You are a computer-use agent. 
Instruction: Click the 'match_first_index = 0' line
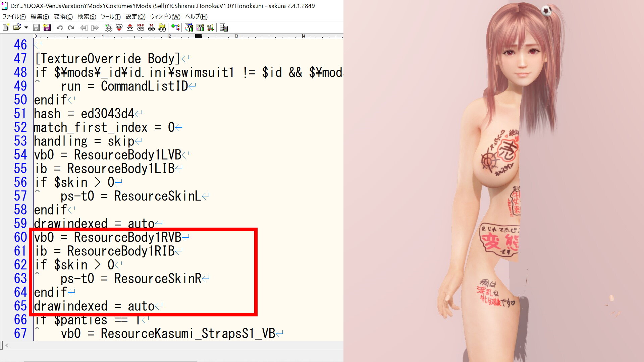104,127
